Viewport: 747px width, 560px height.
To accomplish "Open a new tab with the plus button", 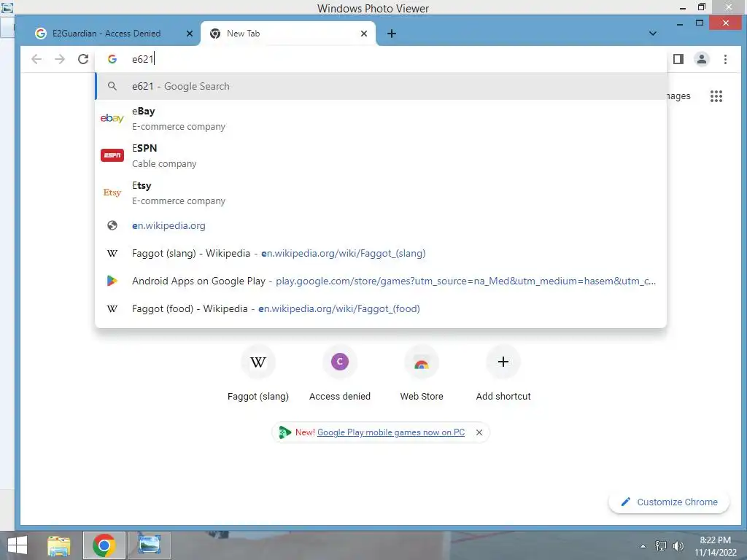I will pos(392,34).
